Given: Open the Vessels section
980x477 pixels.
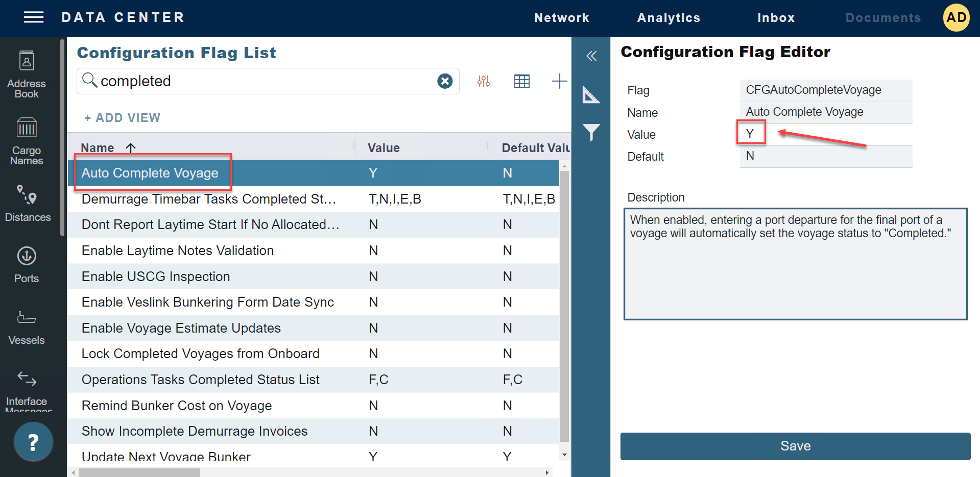Looking at the screenshot, I should (x=27, y=327).
